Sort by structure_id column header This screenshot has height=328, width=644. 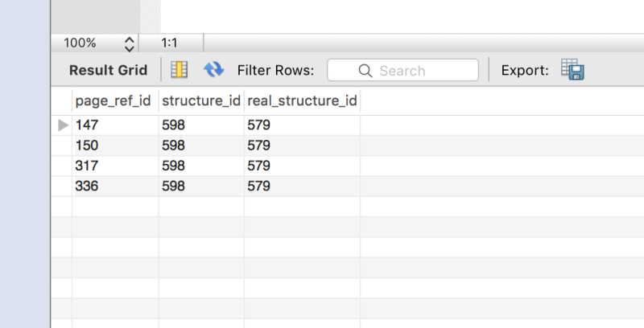[201, 100]
